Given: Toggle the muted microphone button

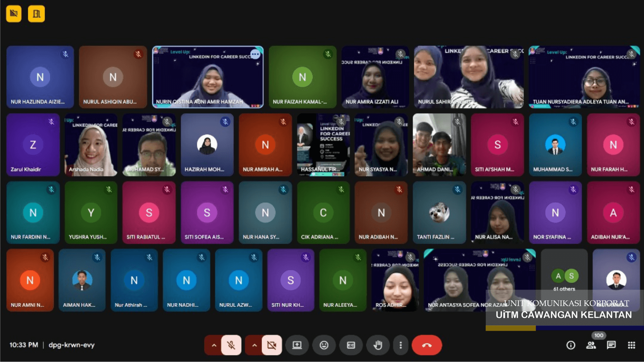Looking at the screenshot, I should point(231,345).
